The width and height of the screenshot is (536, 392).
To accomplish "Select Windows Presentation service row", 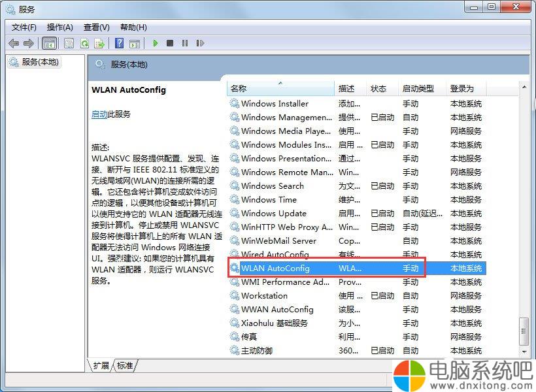I will coord(356,158).
